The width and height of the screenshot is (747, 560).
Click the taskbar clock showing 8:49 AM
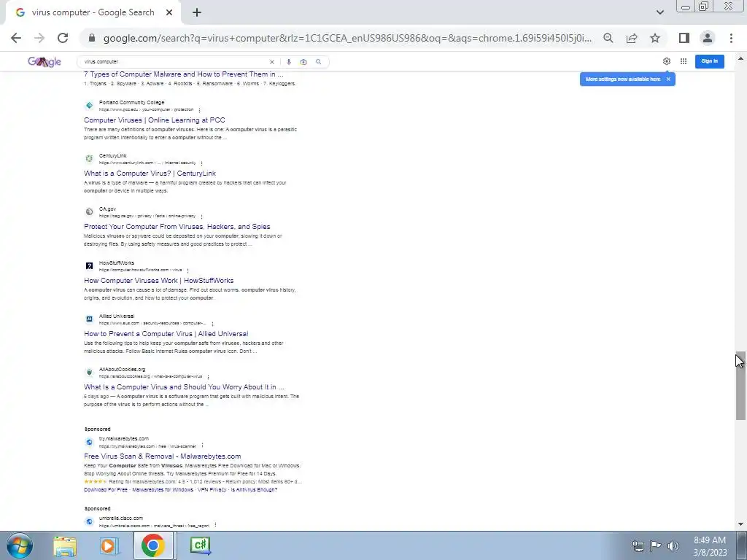click(710, 546)
